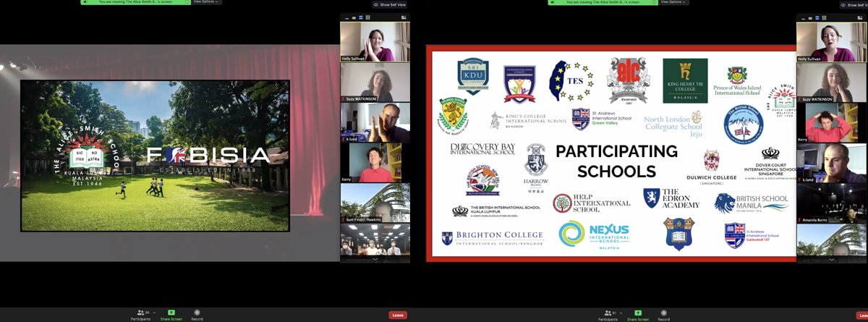Screen dimensions: 868x322
Task: Click green screen-viewing banner in right window
Action: (602, 2)
